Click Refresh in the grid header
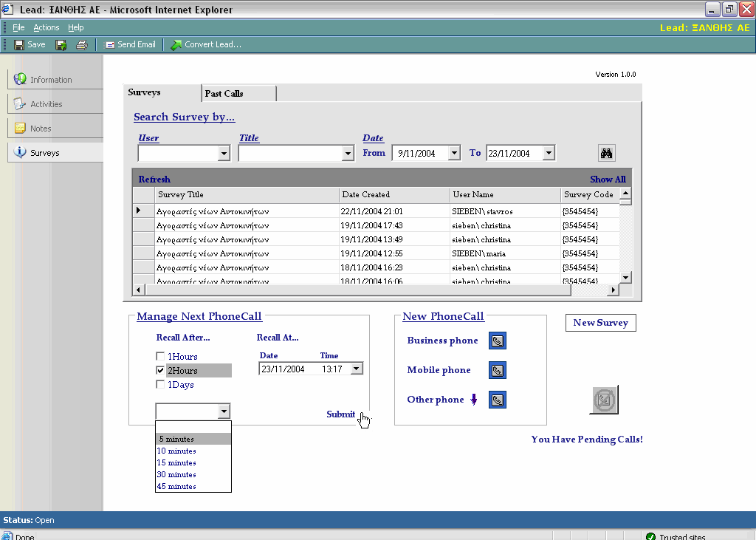This screenshot has width=756, height=540. pyautogui.click(x=154, y=179)
